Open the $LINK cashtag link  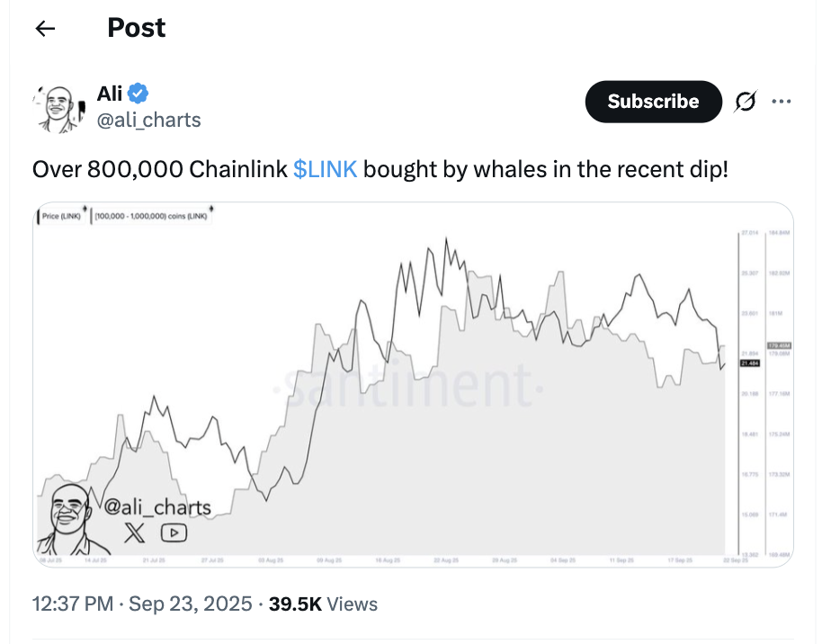(325, 169)
